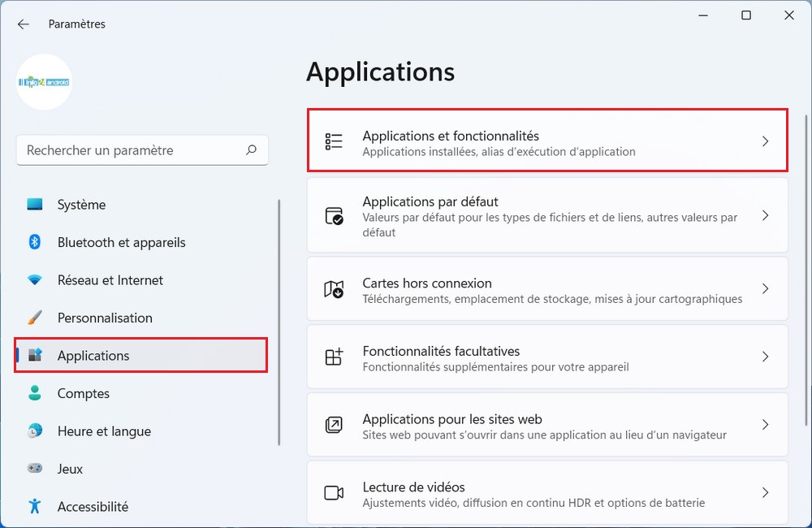Expand Applications par défaut chevron

(764, 216)
